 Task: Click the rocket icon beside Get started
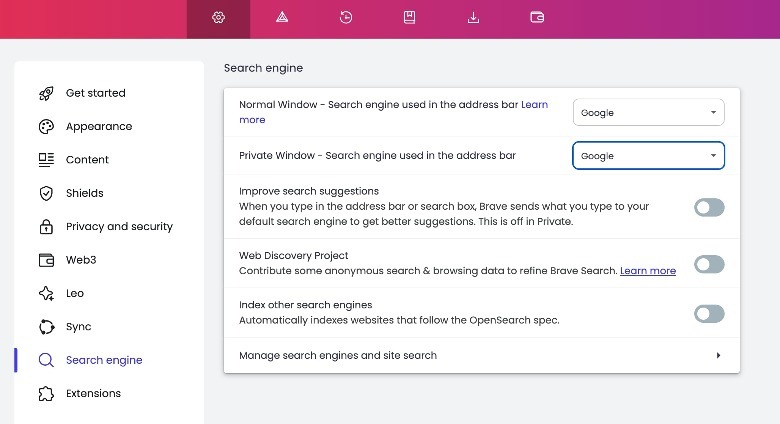tap(46, 93)
